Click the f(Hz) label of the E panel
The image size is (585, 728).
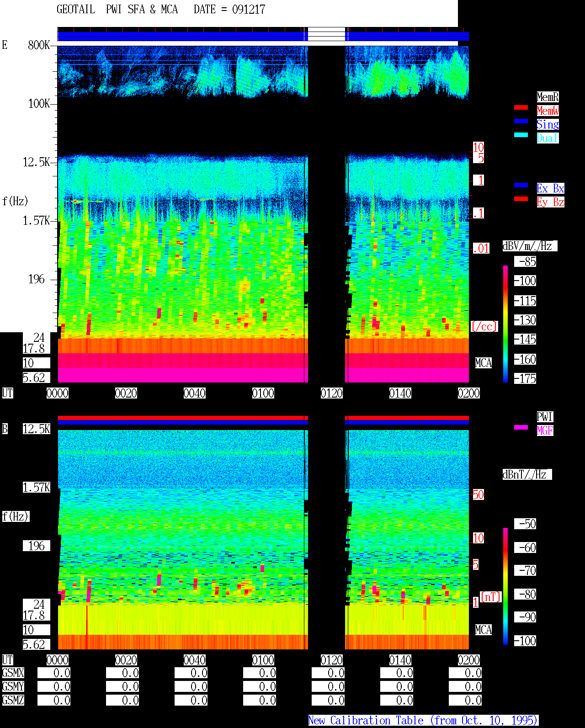point(16,201)
